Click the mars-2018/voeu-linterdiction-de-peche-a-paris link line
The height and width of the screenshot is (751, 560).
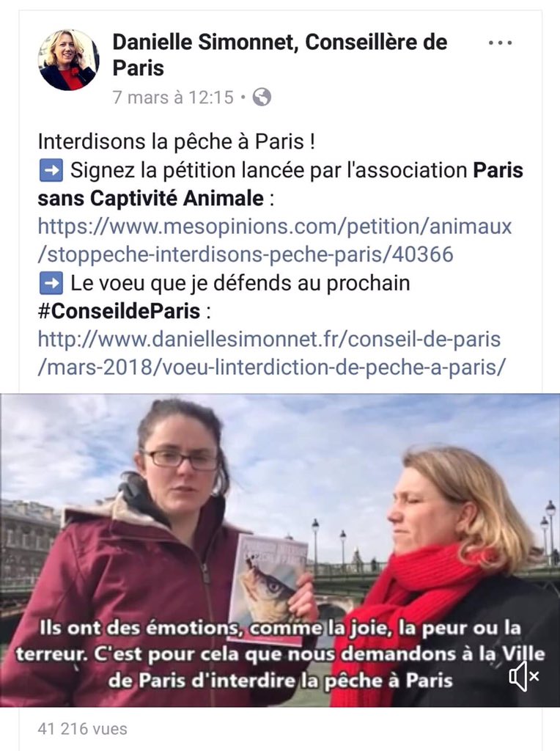coord(271,367)
